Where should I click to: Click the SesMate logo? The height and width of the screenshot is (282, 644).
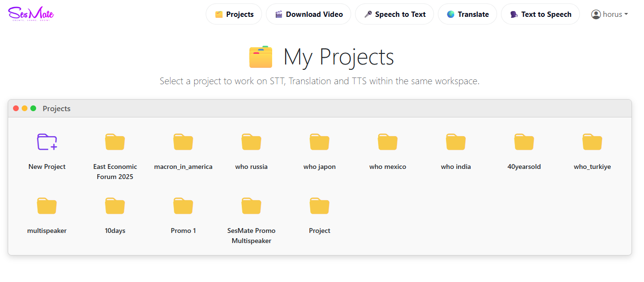click(x=30, y=13)
